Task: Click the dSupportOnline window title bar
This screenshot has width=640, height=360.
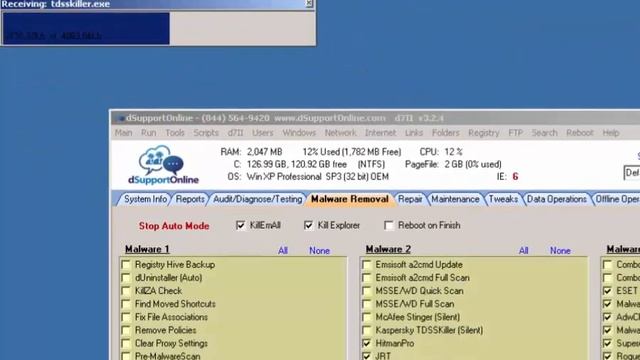Action: pos(376,118)
